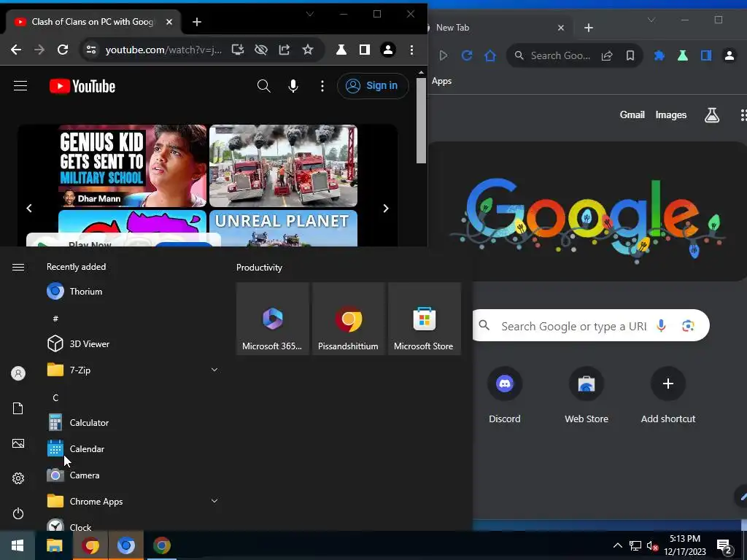Open YouTube search

pyautogui.click(x=263, y=86)
